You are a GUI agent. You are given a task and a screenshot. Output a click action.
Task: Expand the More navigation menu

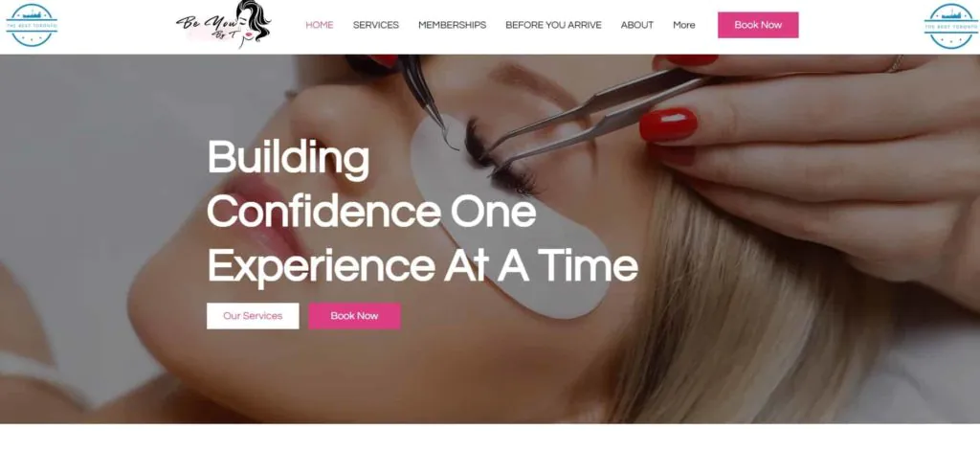click(x=683, y=25)
